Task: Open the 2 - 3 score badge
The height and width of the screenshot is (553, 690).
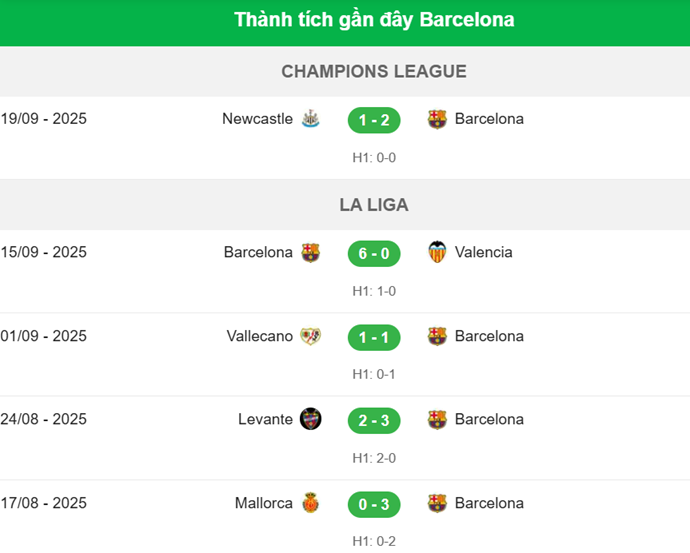Action: click(374, 420)
